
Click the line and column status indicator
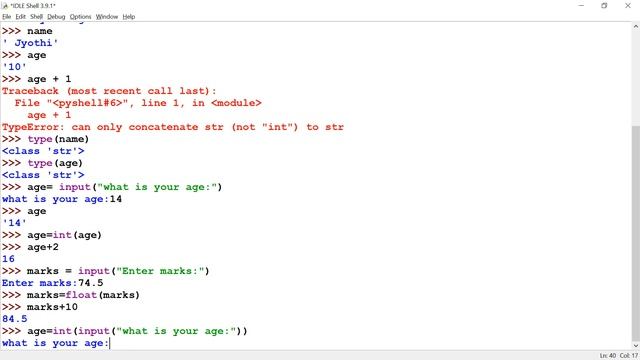[618, 356]
